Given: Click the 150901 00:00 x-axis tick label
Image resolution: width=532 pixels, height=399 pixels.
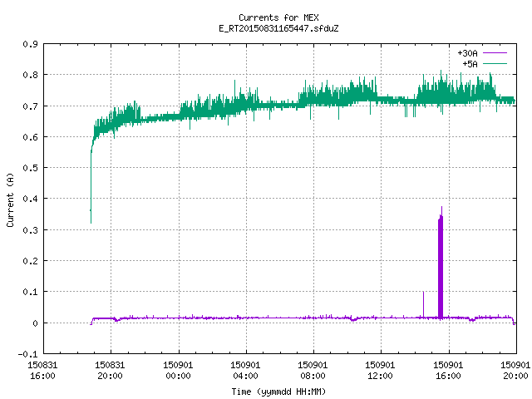Looking at the screenshot, I should (x=178, y=371).
